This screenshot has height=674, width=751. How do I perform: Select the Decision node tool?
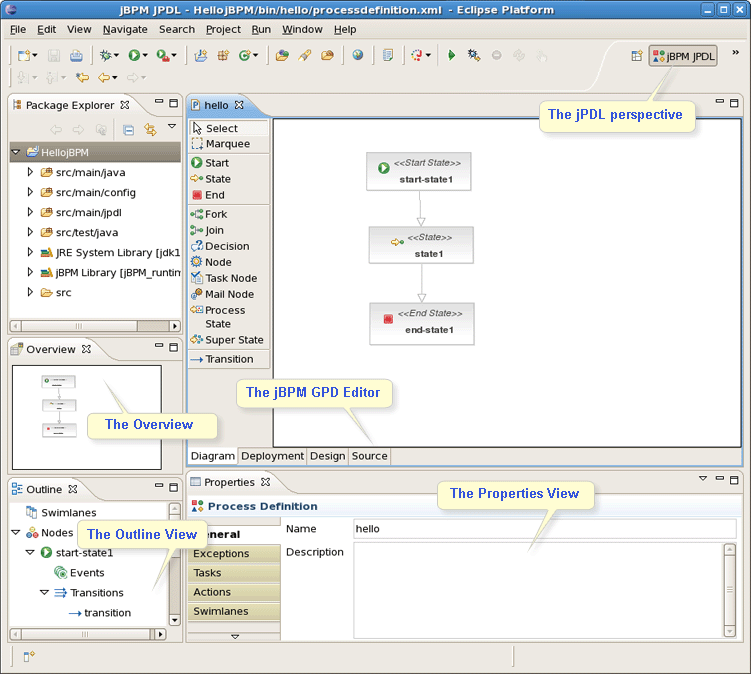point(226,246)
